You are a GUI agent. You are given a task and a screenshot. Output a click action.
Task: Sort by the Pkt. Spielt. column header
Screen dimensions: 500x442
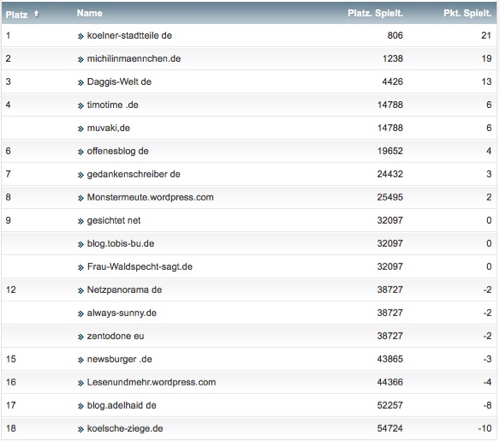coord(467,13)
